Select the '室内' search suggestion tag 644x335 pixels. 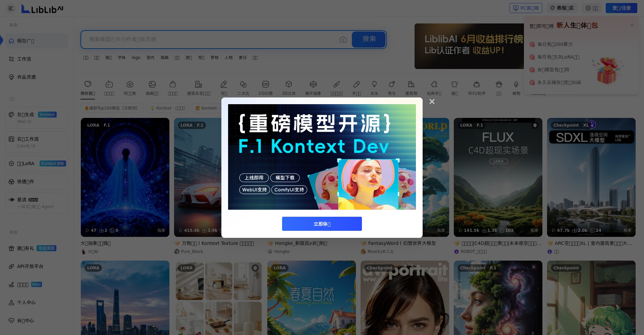click(x=150, y=58)
